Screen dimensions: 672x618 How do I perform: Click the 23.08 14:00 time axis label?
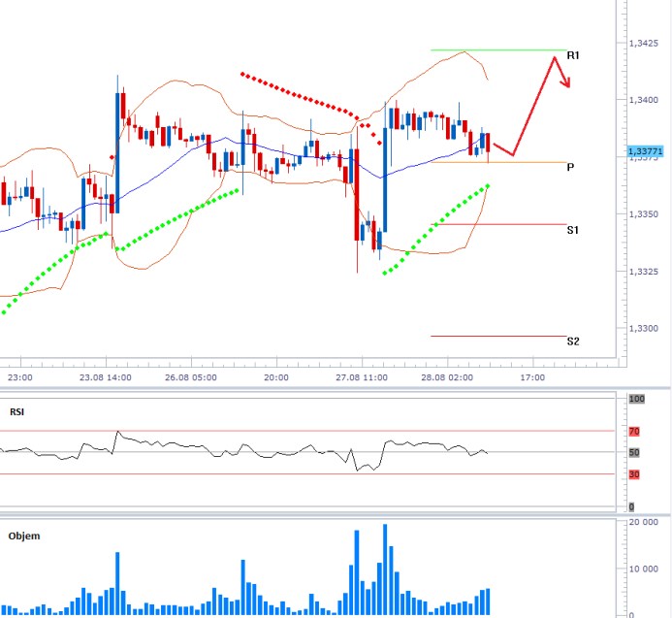106,377
